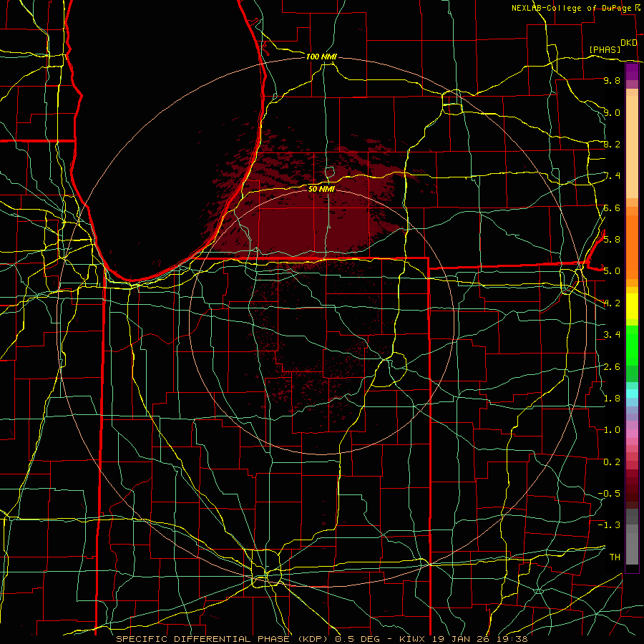
Task: Click the 19:38 timestamp
Action: (x=512, y=639)
